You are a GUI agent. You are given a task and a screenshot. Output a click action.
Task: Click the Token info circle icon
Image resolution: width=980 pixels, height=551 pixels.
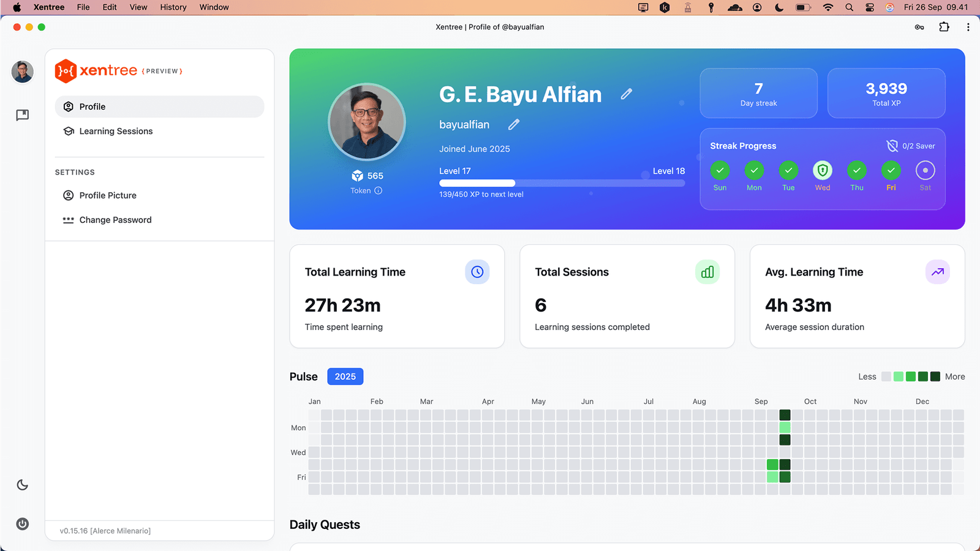point(379,191)
